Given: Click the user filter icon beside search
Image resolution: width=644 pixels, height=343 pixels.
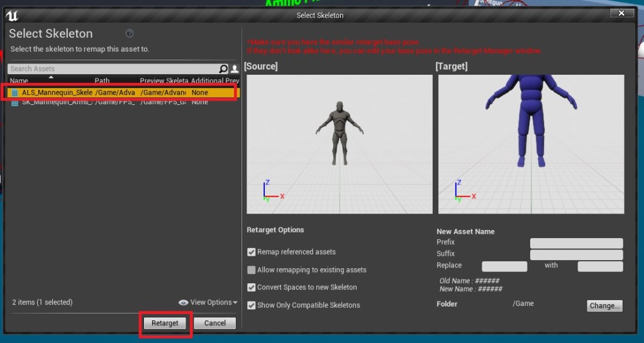Looking at the screenshot, I should click(x=235, y=69).
